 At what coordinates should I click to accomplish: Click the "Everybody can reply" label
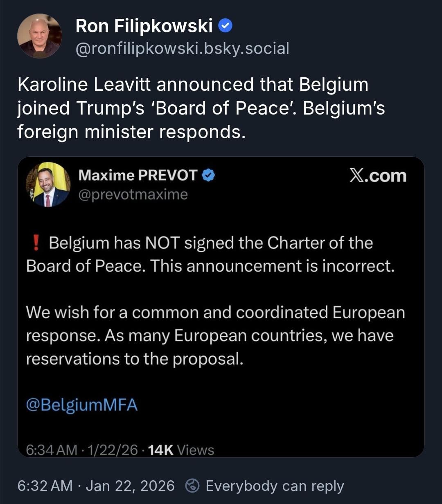(x=275, y=486)
